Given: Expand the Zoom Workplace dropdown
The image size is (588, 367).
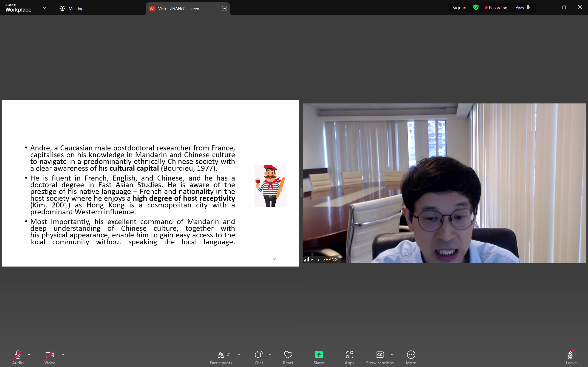Looking at the screenshot, I should (44, 8).
